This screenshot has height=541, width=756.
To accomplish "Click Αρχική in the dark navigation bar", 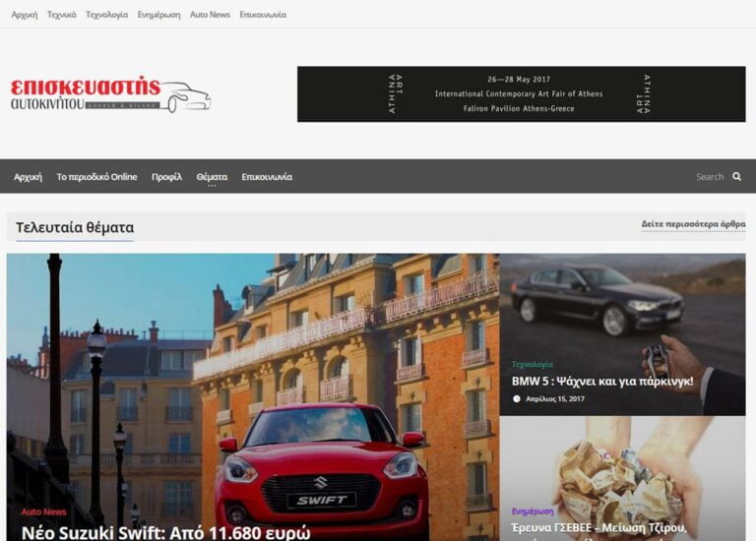I will [x=28, y=177].
